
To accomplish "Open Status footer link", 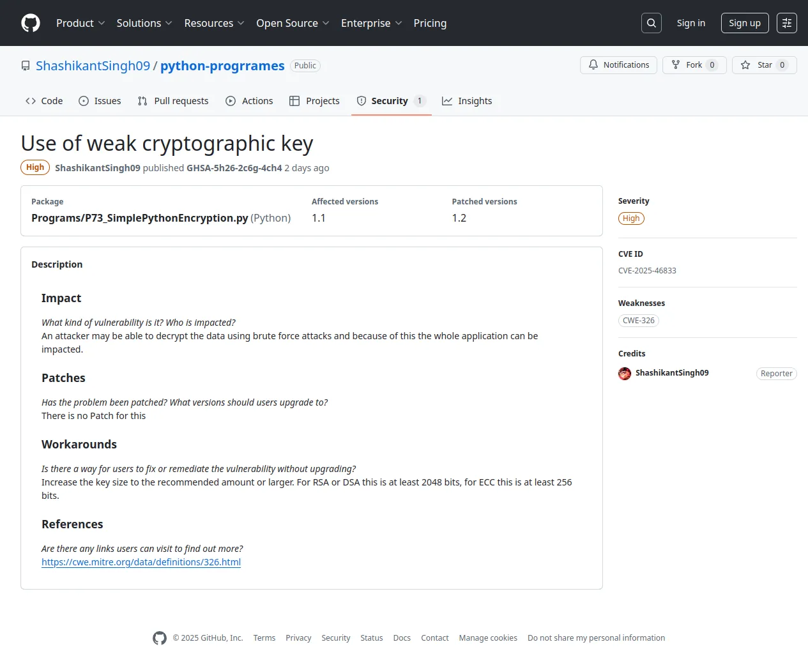I will pos(372,638).
